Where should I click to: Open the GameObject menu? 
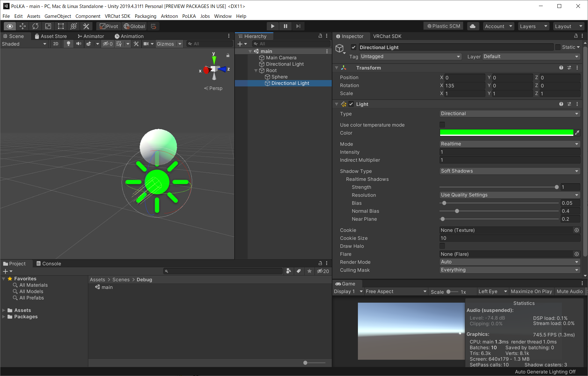58,16
